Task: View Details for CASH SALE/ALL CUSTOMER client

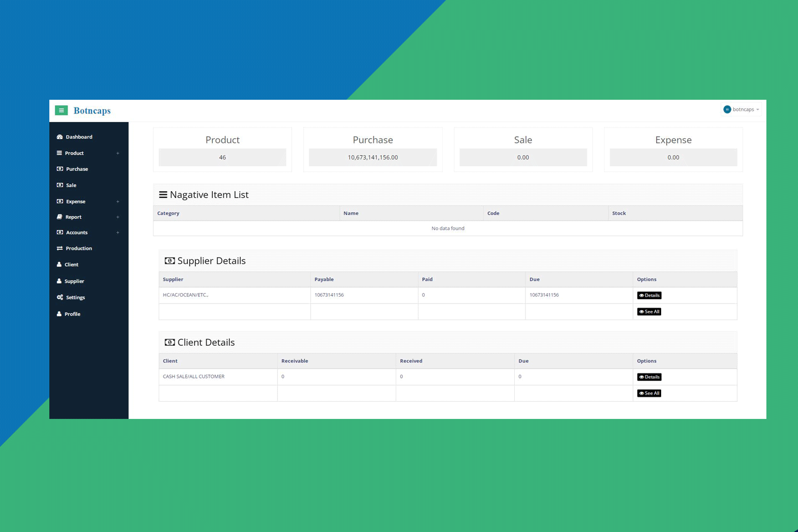Action: [649, 377]
